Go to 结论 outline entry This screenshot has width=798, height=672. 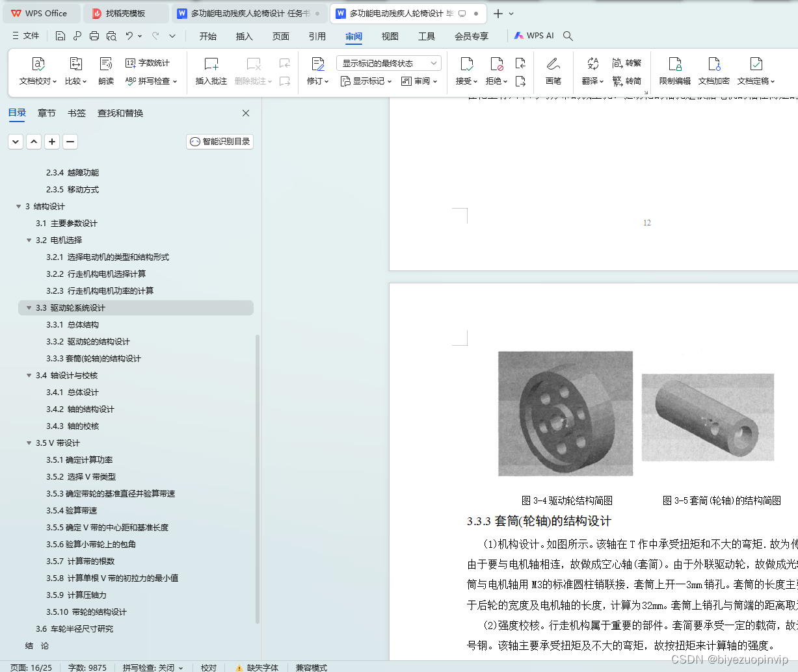coord(37,646)
